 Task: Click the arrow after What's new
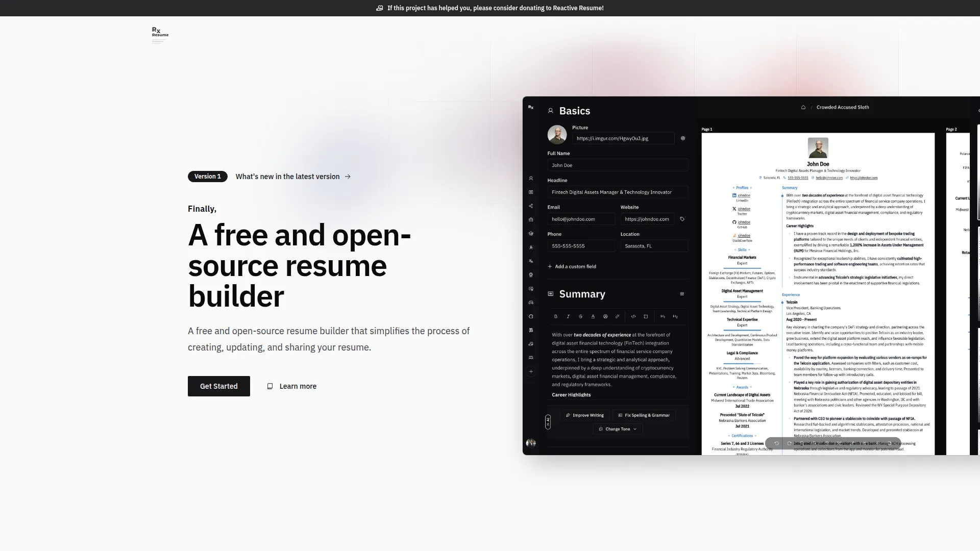click(x=348, y=177)
